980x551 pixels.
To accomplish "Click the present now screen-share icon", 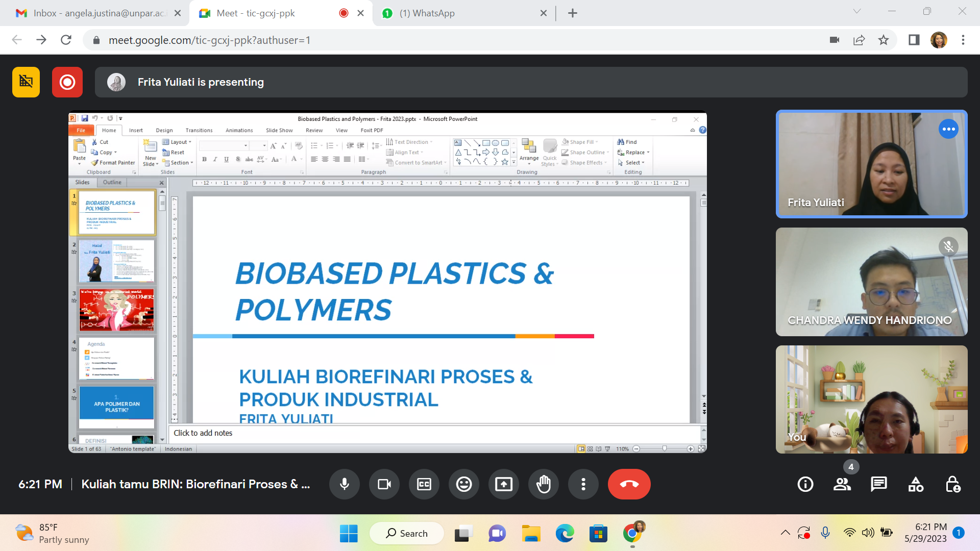I will click(x=503, y=484).
